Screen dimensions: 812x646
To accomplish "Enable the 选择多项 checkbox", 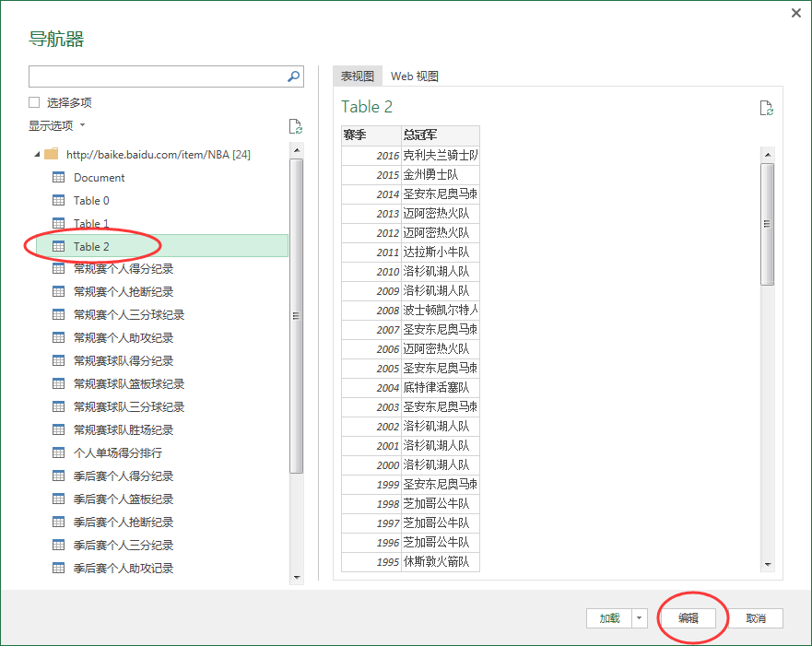I will (34, 102).
